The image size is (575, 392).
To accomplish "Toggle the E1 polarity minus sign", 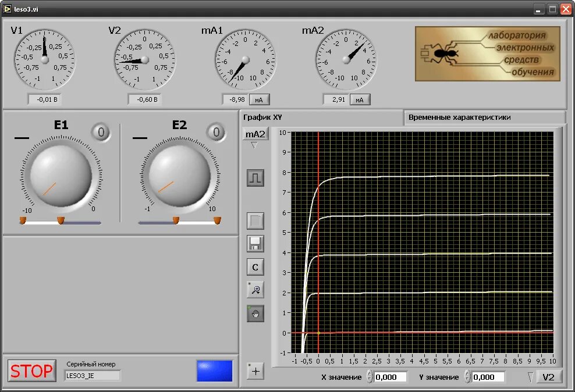I will pos(22,138).
